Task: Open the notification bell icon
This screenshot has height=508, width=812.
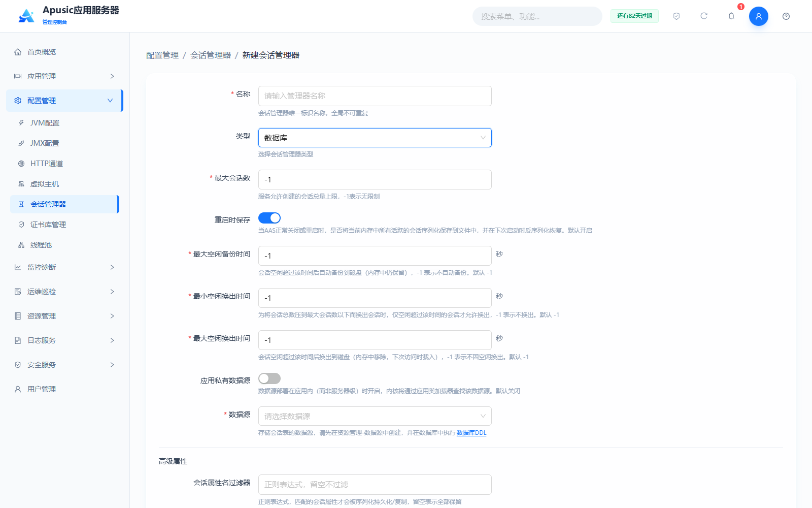Action: 731,16
